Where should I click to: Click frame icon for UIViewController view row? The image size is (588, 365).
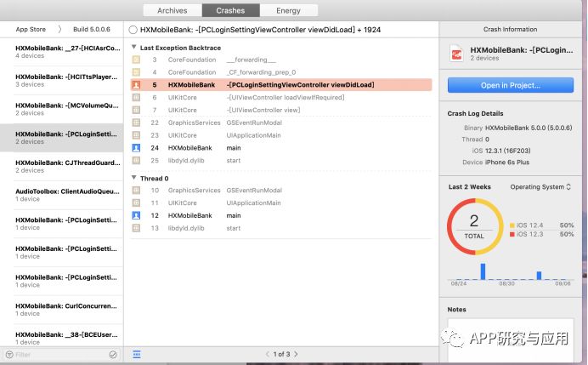136,110
